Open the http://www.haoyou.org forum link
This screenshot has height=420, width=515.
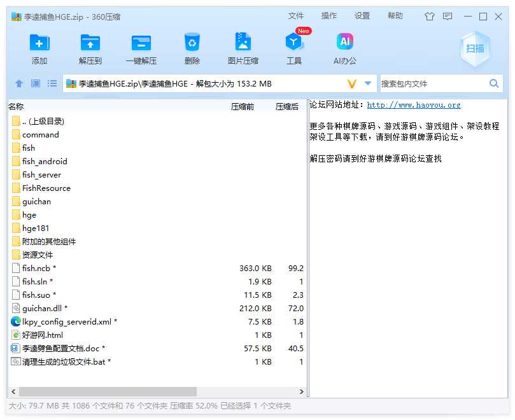pos(414,105)
